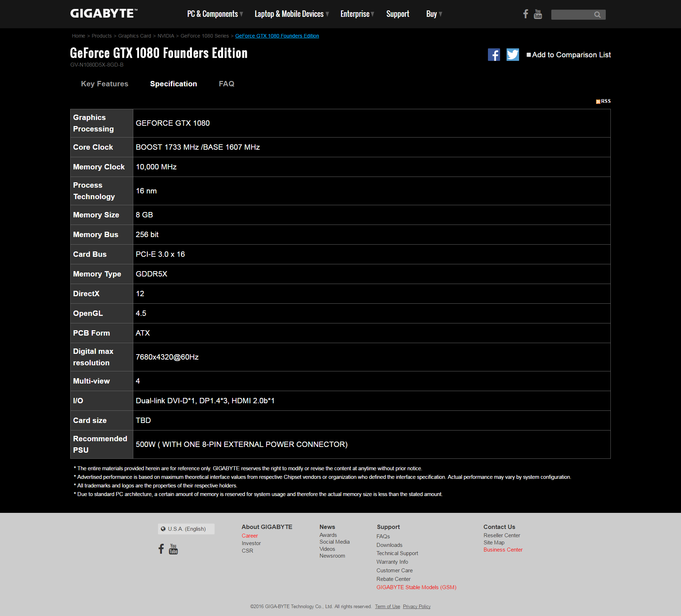Screen dimensions: 681x616
Task: Open U.S.A. (English) region selector
Action: 186,529
